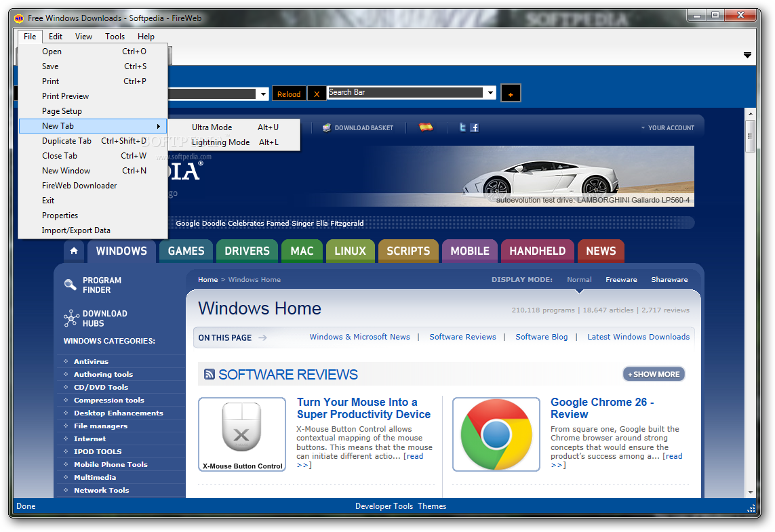Image resolution: width=775 pixels, height=532 pixels.
Task: Switch to the Mobile tab
Action: coord(470,251)
